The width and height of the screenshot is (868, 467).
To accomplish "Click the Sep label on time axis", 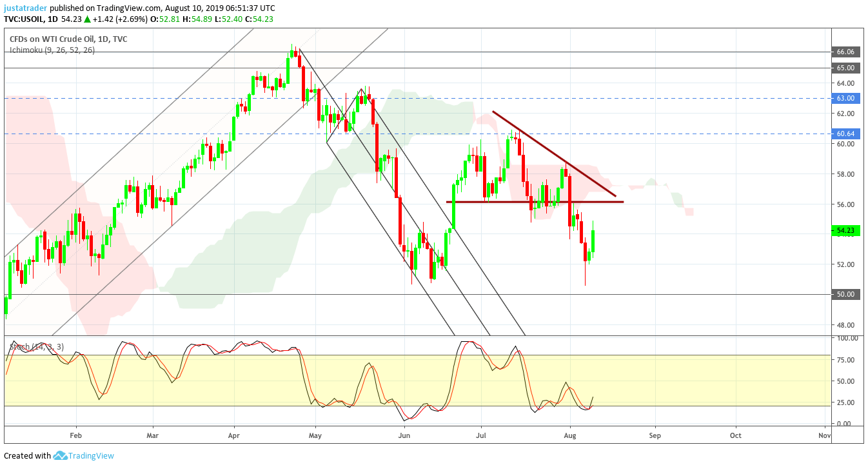I will (x=655, y=436).
